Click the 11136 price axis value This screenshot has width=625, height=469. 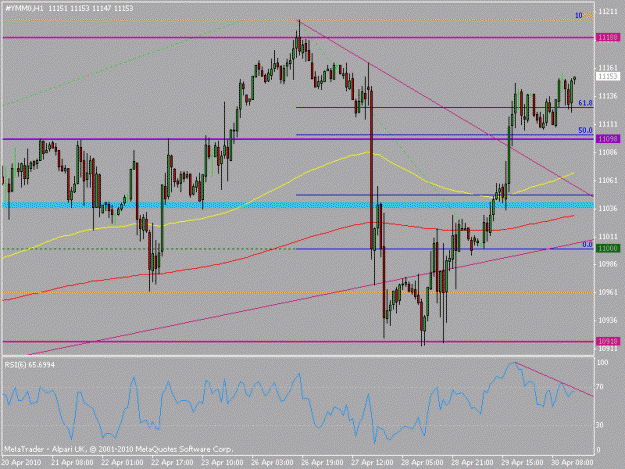click(608, 96)
